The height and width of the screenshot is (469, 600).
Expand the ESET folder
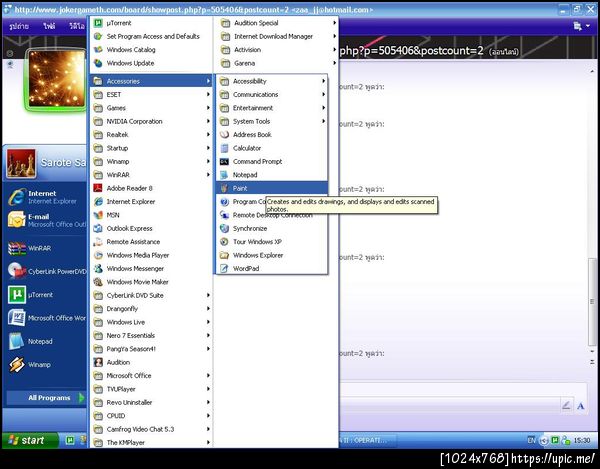tap(151, 94)
